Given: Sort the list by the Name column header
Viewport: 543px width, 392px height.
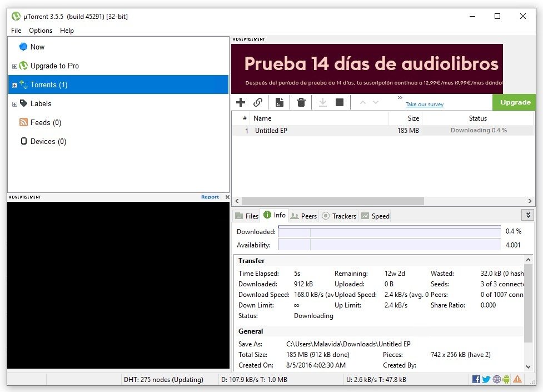Looking at the screenshot, I should point(319,118).
